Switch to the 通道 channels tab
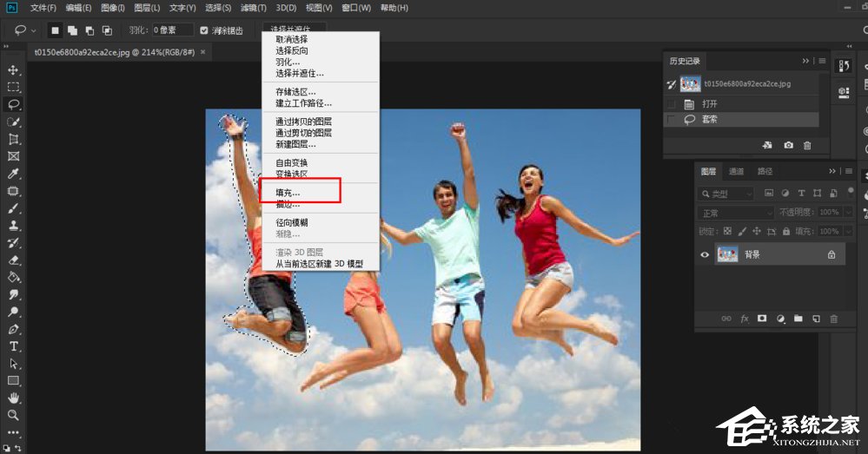Screen dimensions: 868x454 pyautogui.click(x=736, y=172)
